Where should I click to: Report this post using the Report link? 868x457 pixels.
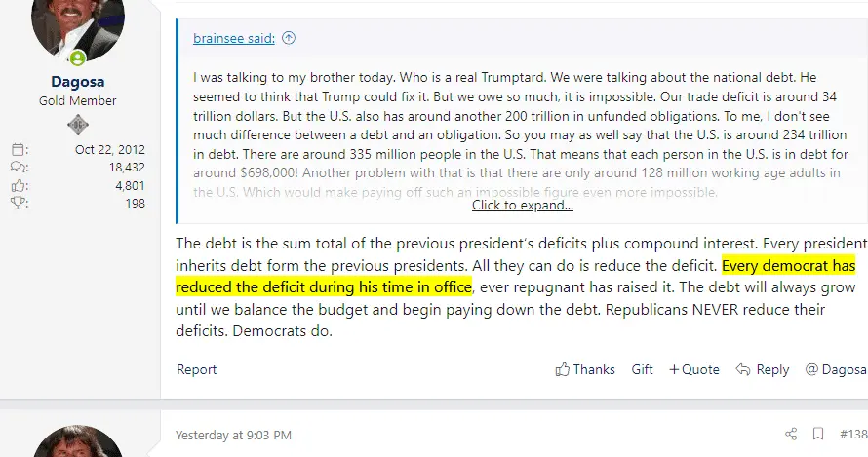197,370
